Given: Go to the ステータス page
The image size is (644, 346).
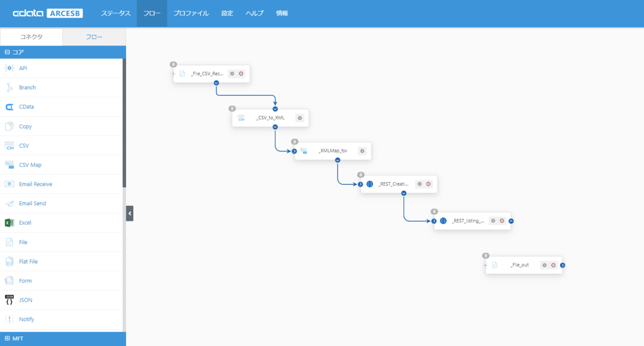Looking at the screenshot, I should click(x=115, y=13).
